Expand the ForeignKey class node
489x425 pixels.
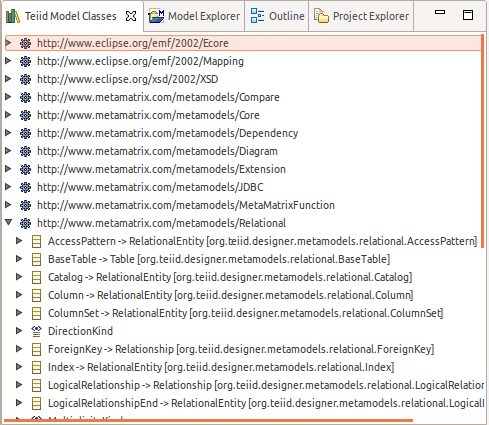(x=19, y=349)
